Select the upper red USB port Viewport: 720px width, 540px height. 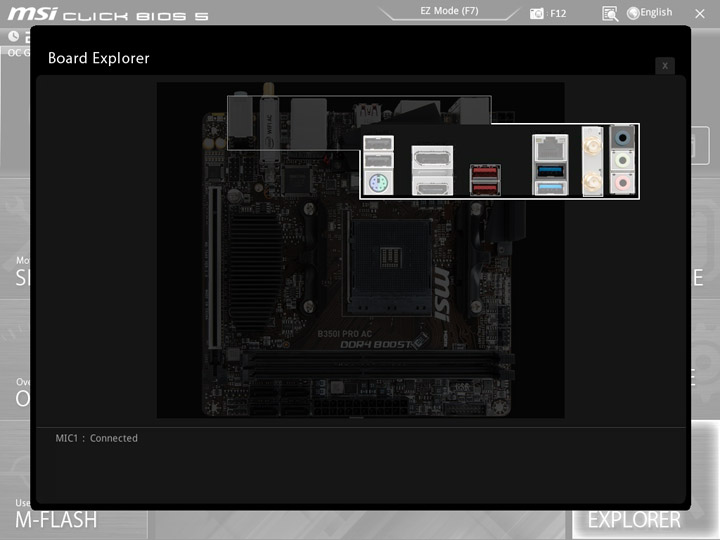tap(485, 173)
